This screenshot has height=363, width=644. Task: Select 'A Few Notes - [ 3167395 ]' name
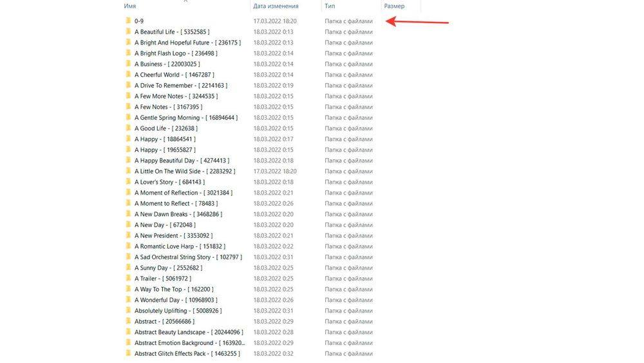coord(168,106)
